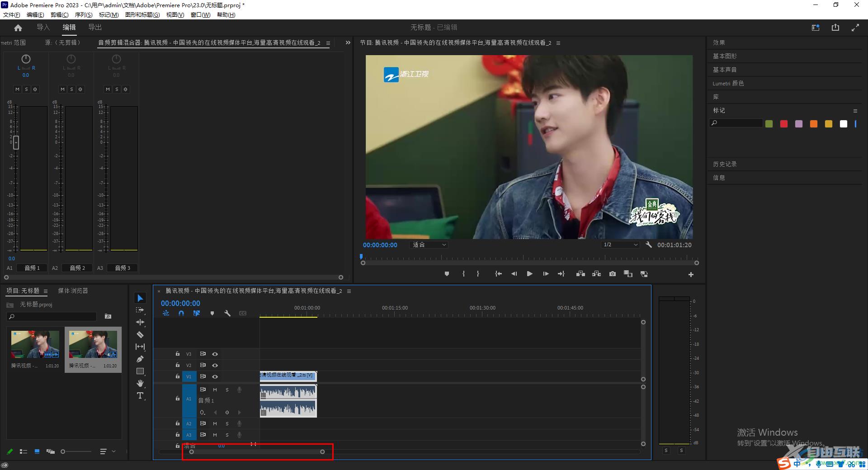Select the Track Select Forward tool

pyautogui.click(x=140, y=310)
